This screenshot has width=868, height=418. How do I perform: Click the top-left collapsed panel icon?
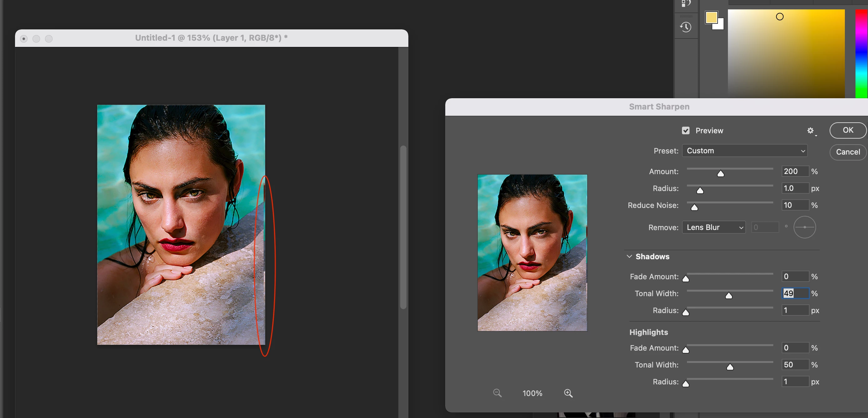click(x=686, y=3)
